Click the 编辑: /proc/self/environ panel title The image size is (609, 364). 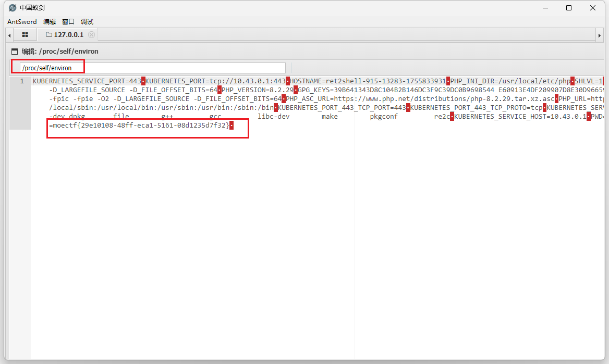pos(59,52)
